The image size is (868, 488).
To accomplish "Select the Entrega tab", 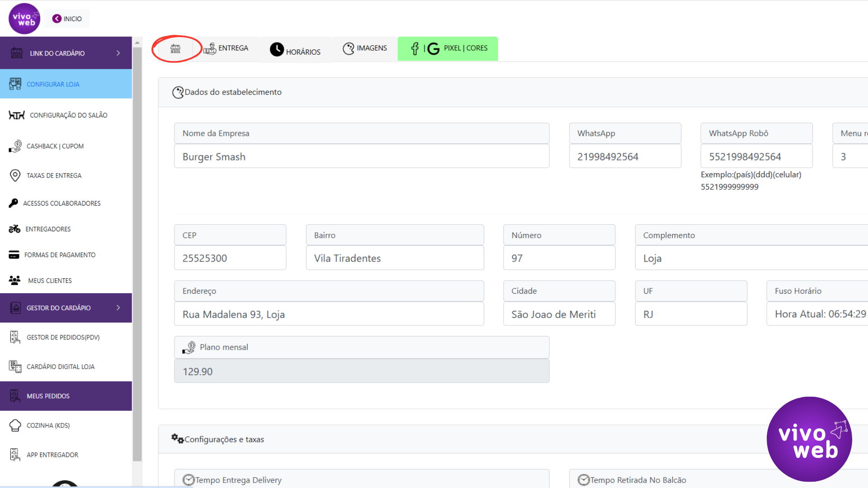I will [x=226, y=48].
